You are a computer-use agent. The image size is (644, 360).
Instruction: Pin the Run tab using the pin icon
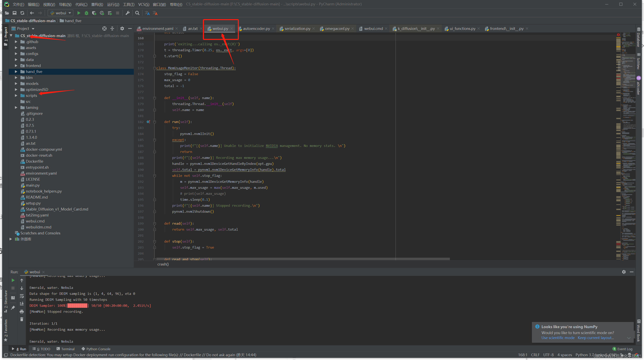coord(13,308)
